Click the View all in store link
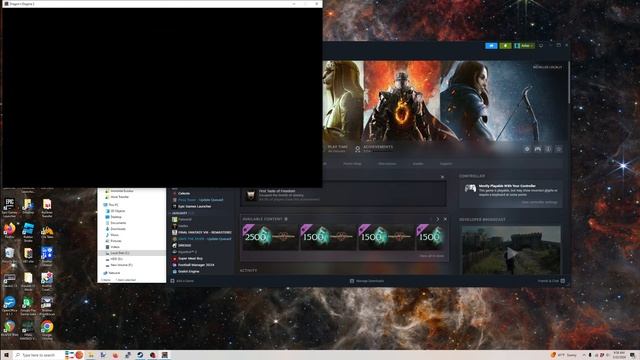This screenshot has height=360, width=640. (x=432, y=256)
